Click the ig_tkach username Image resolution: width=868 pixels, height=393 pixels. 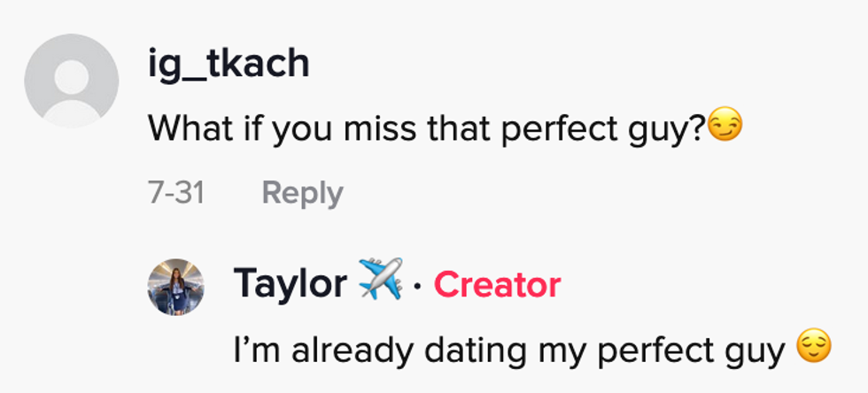coord(229,64)
